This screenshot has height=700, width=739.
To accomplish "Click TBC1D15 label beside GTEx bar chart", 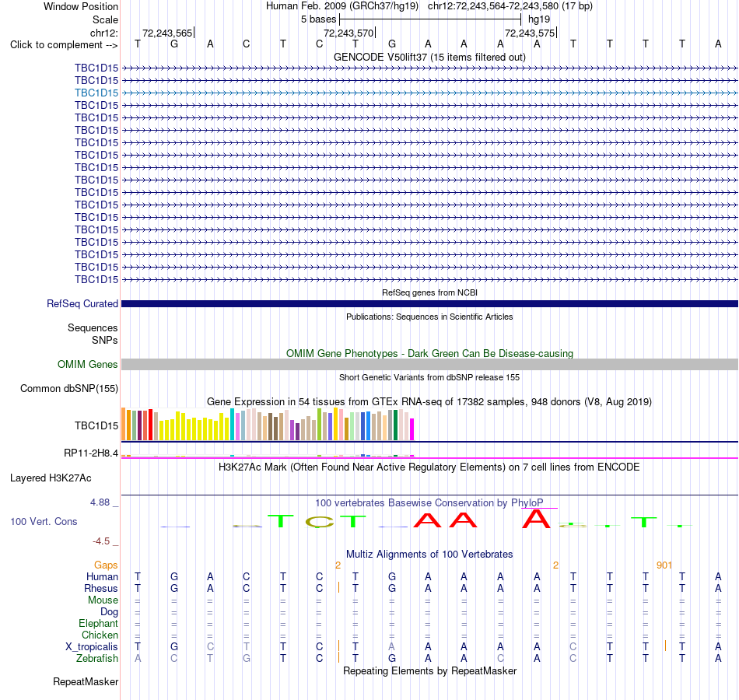I will [x=96, y=425].
